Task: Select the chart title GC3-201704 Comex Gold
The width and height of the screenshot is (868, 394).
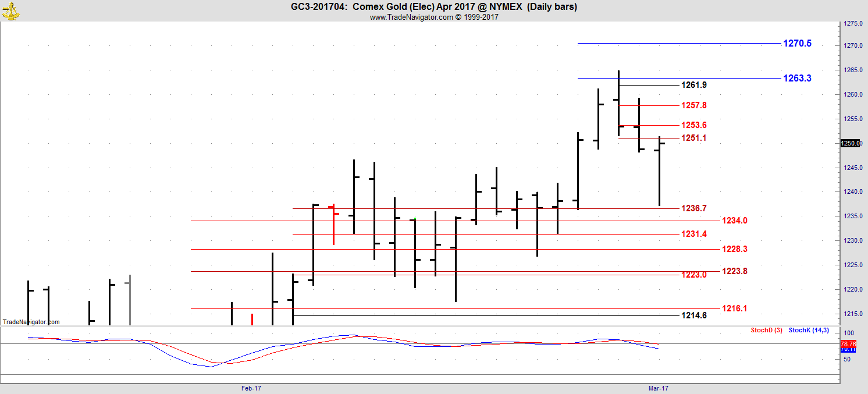Action: tap(433, 7)
